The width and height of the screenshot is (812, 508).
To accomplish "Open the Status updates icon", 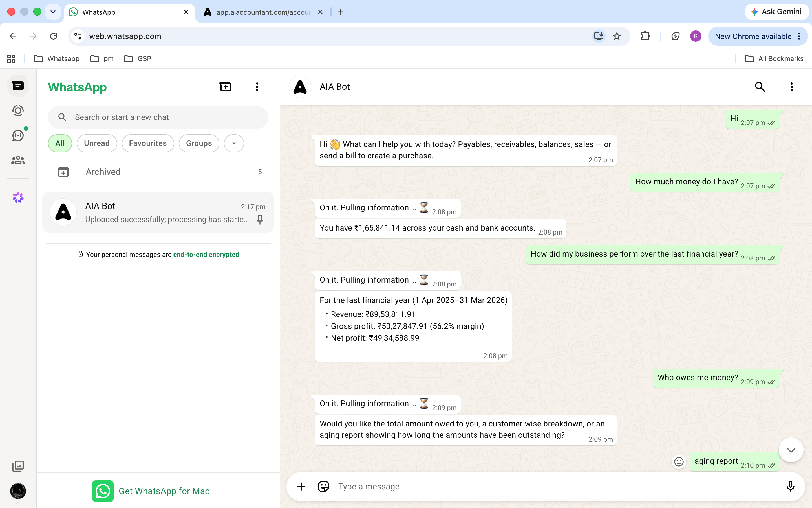I will [x=18, y=111].
